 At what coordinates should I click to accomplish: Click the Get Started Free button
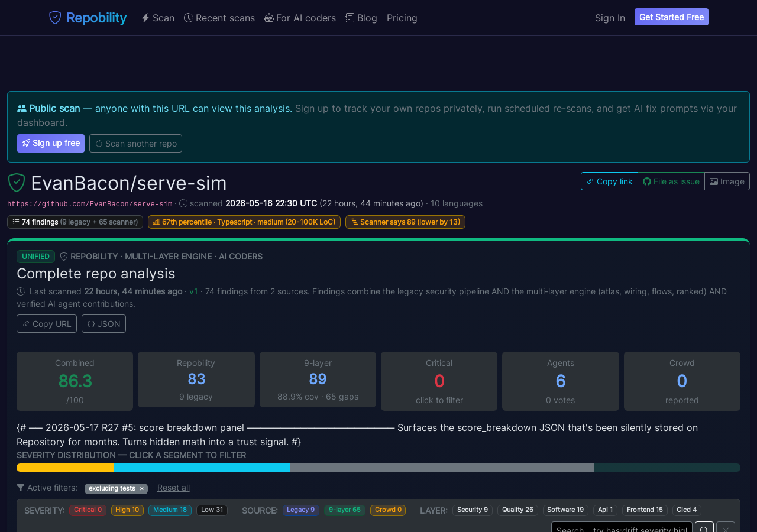tap(671, 17)
